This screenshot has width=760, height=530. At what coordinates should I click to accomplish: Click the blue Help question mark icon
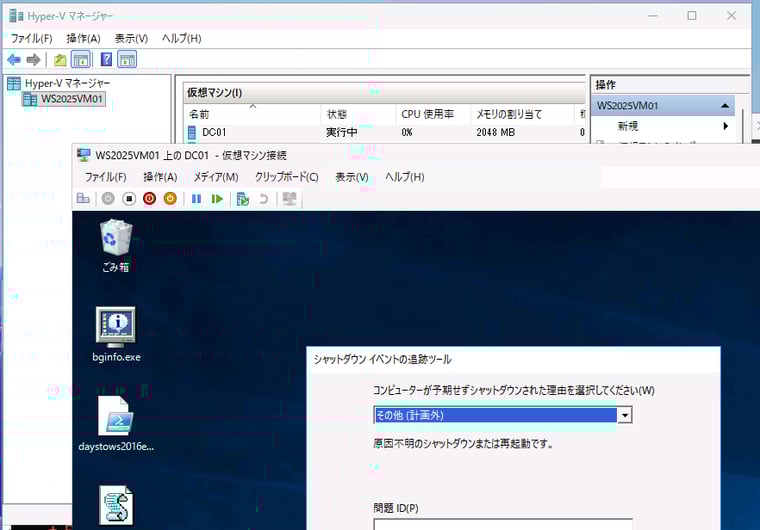pos(106,60)
